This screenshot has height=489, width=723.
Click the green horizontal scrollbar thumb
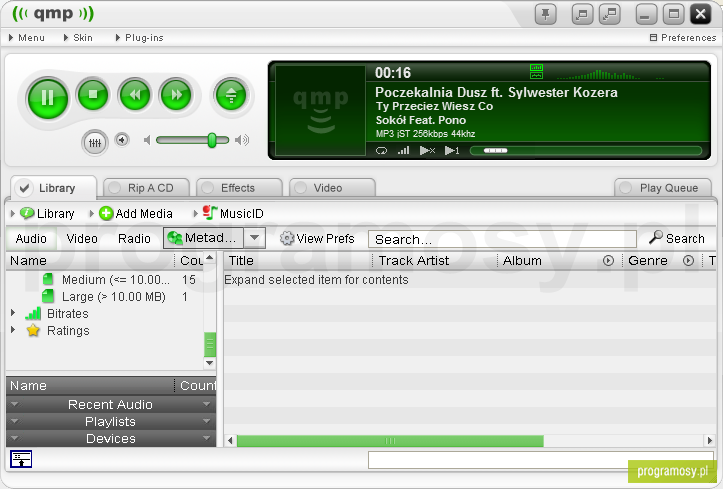click(390, 441)
